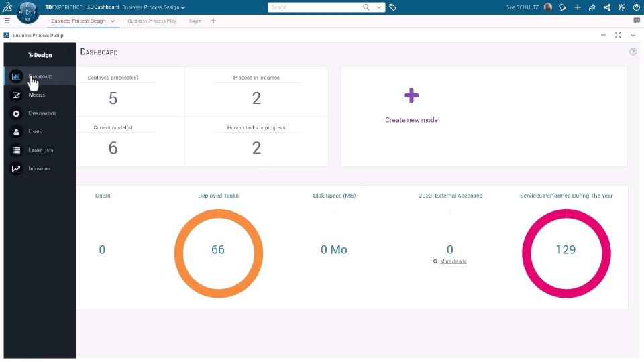
Task: Click Create new model link
Action: click(413, 120)
